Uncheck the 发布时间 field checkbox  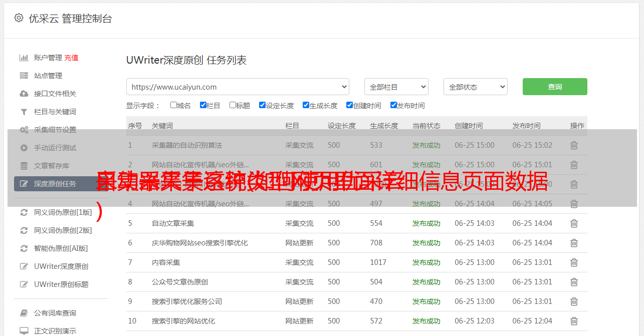click(393, 105)
